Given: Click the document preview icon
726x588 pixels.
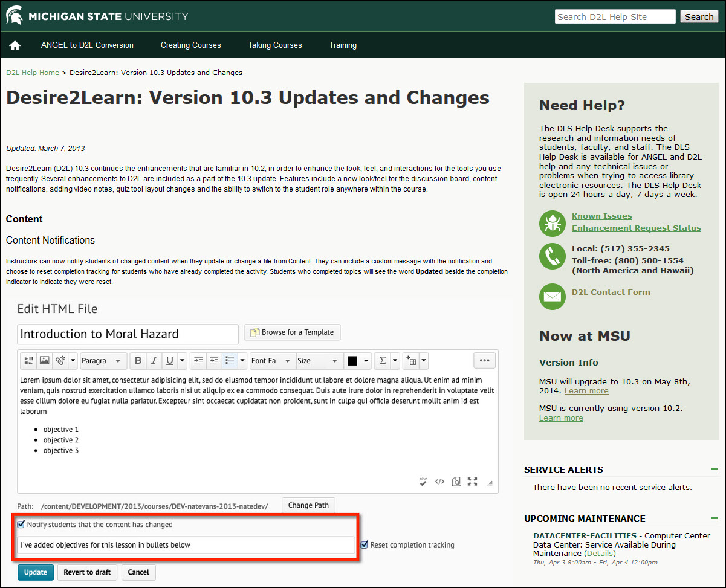Looking at the screenshot, I should tap(456, 482).
